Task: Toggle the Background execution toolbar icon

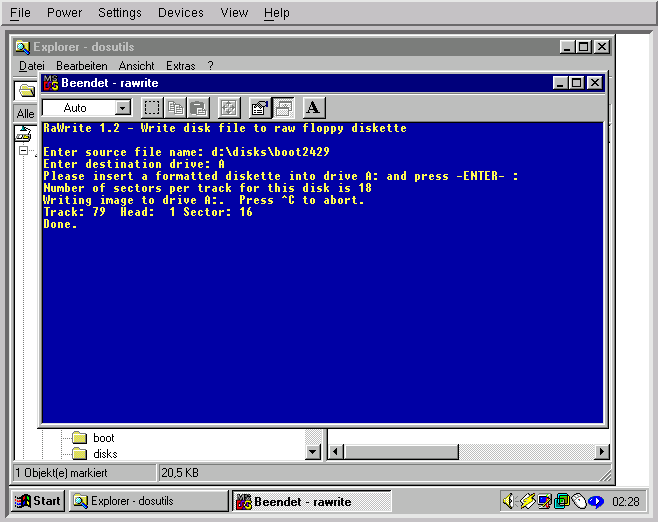Action: [284, 108]
